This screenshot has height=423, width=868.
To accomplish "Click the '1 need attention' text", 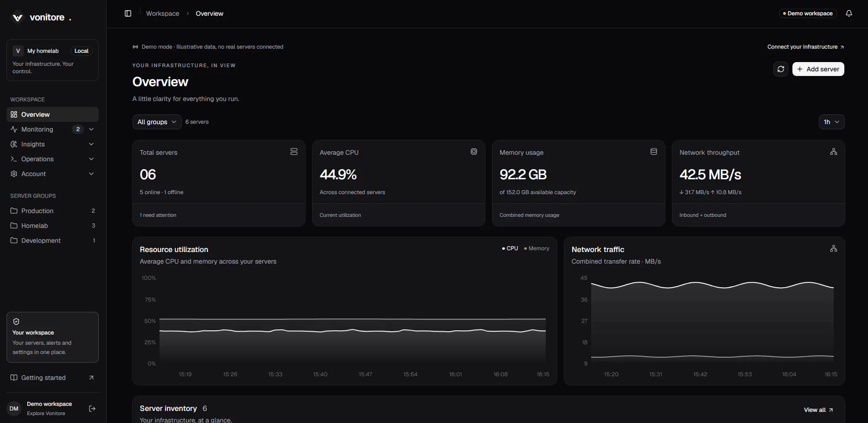I will click(x=158, y=215).
